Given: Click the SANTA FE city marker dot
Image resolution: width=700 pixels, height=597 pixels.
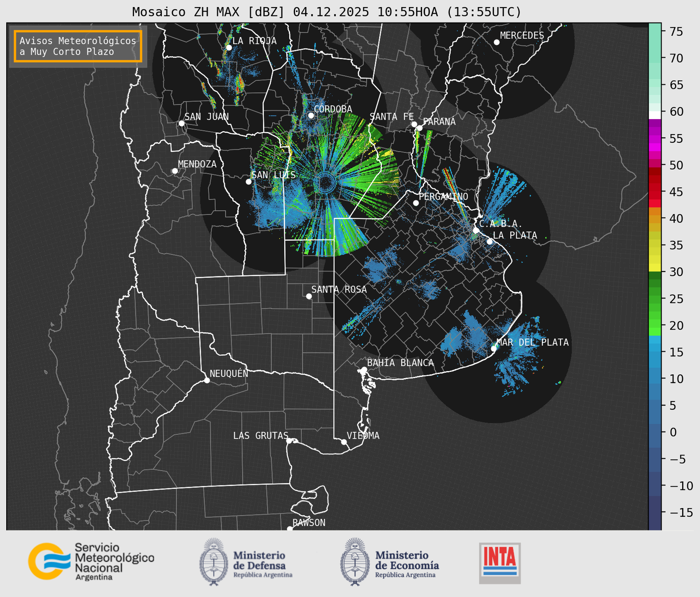Looking at the screenshot, I should pos(414,124).
